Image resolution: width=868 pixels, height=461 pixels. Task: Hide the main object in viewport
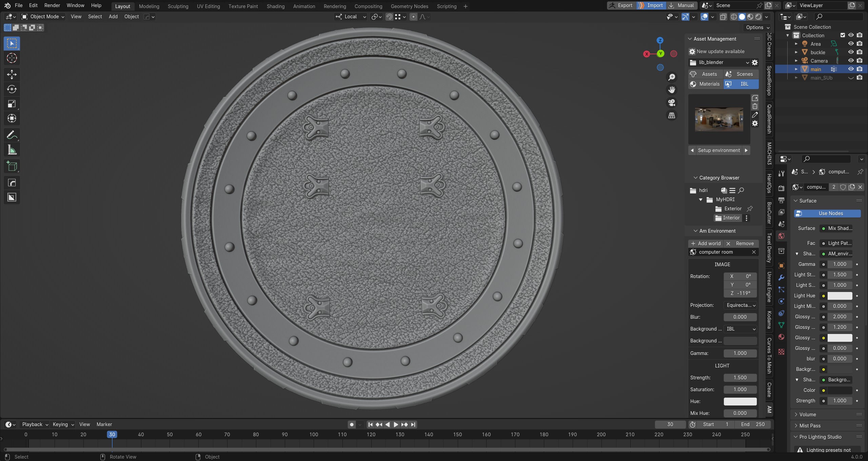pyautogui.click(x=851, y=69)
